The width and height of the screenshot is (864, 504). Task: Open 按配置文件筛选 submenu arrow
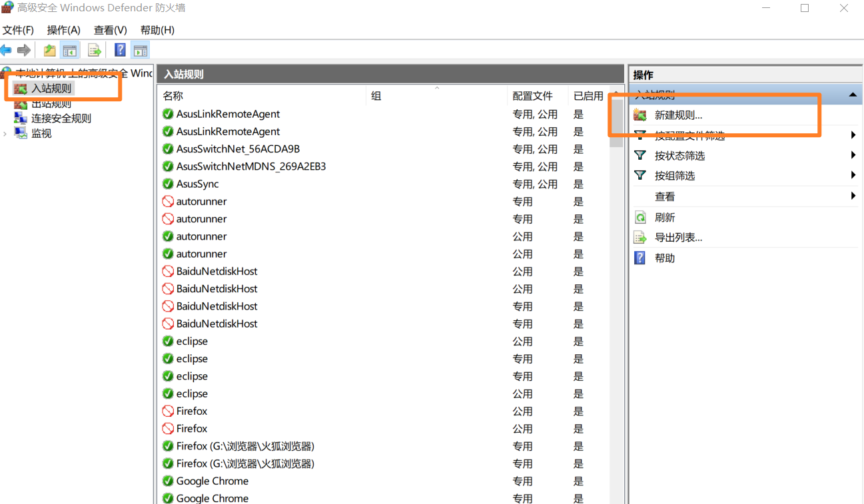coord(853,135)
